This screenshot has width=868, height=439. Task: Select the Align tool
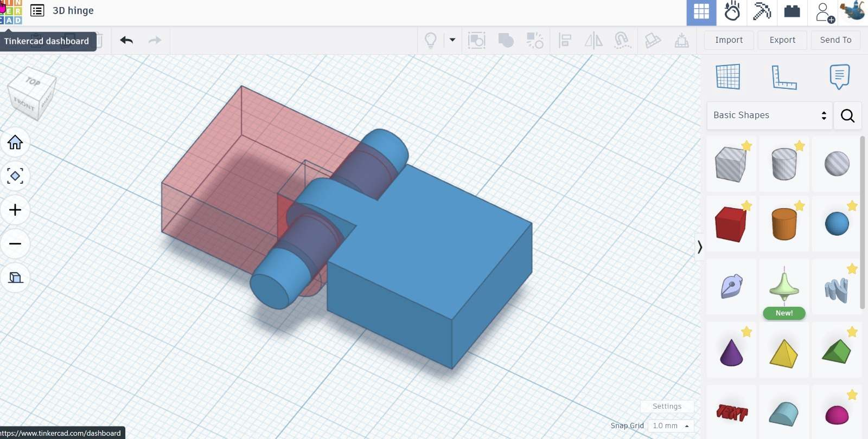[x=565, y=40]
